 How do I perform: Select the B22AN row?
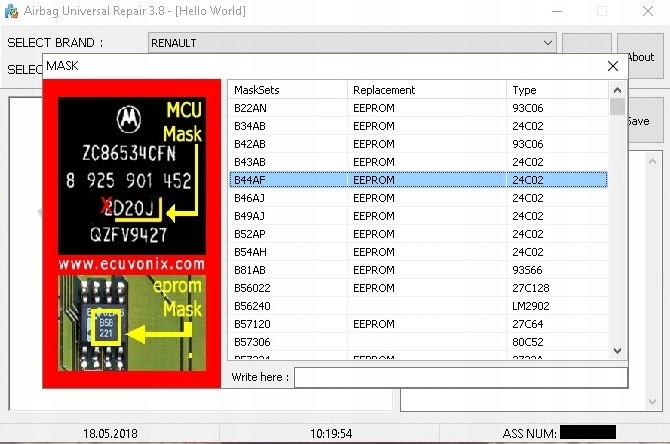pos(418,108)
